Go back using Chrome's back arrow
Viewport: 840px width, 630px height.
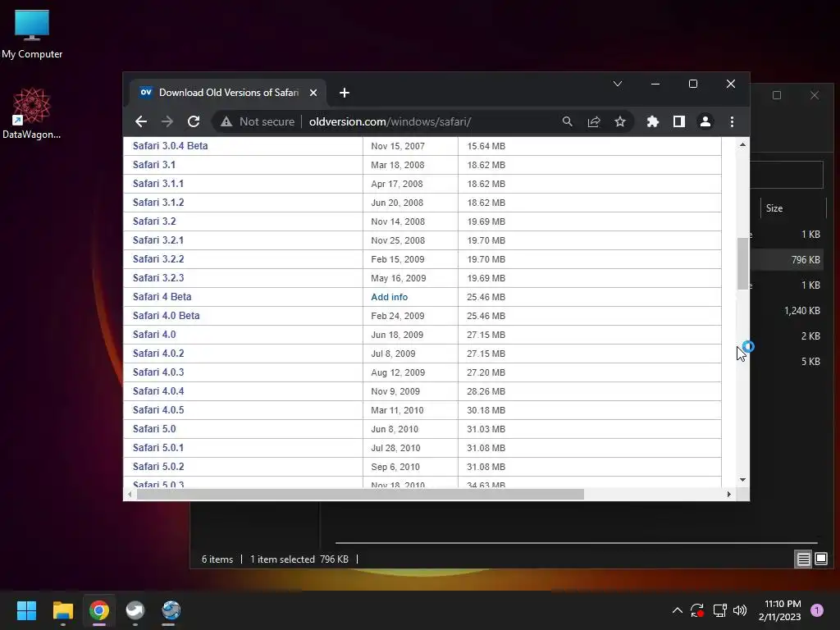141,121
